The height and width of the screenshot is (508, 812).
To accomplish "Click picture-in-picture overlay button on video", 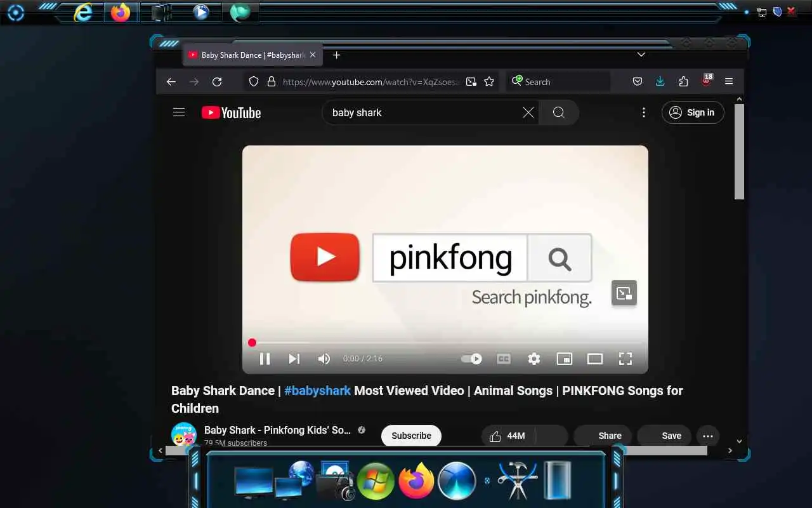I will pyautogui.click(x=624, y=293).
